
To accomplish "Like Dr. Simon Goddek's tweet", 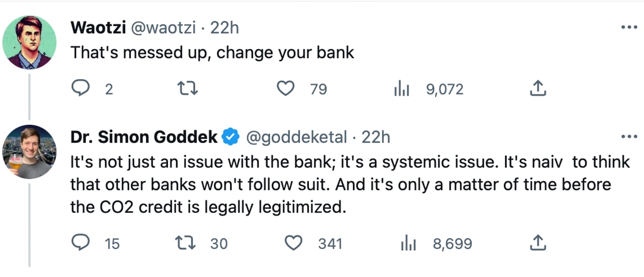I will (x=293, y=244).
